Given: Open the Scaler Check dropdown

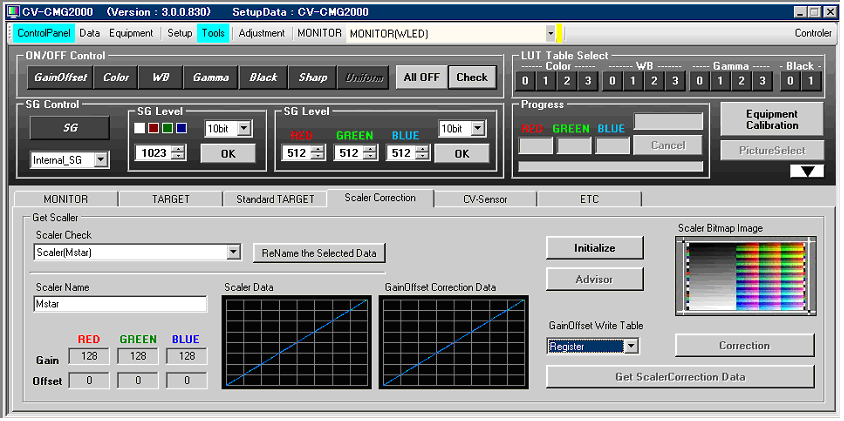Looking at the screenshot, I should pyautogui.click(x=234, y=252).
